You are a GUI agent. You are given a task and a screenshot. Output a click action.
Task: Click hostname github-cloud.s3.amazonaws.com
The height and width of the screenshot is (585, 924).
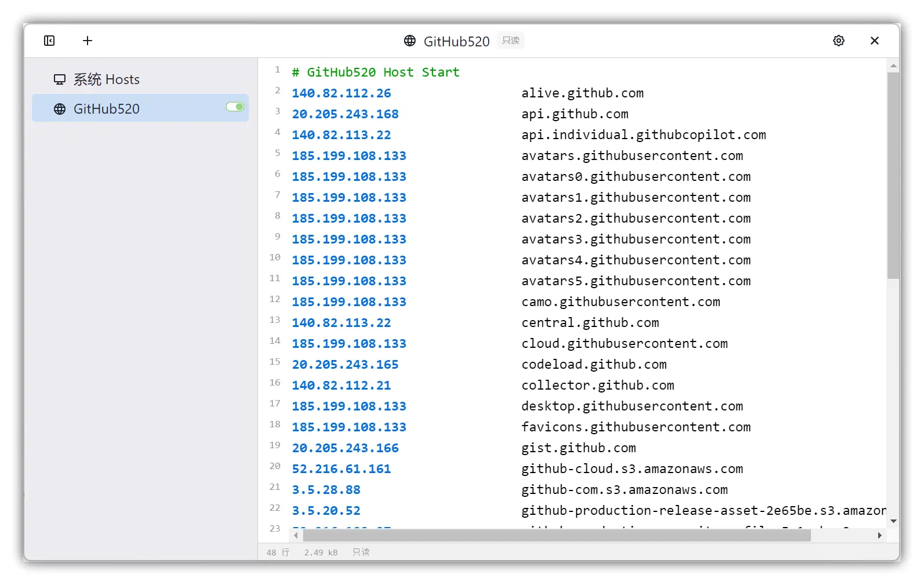point(632,468)
